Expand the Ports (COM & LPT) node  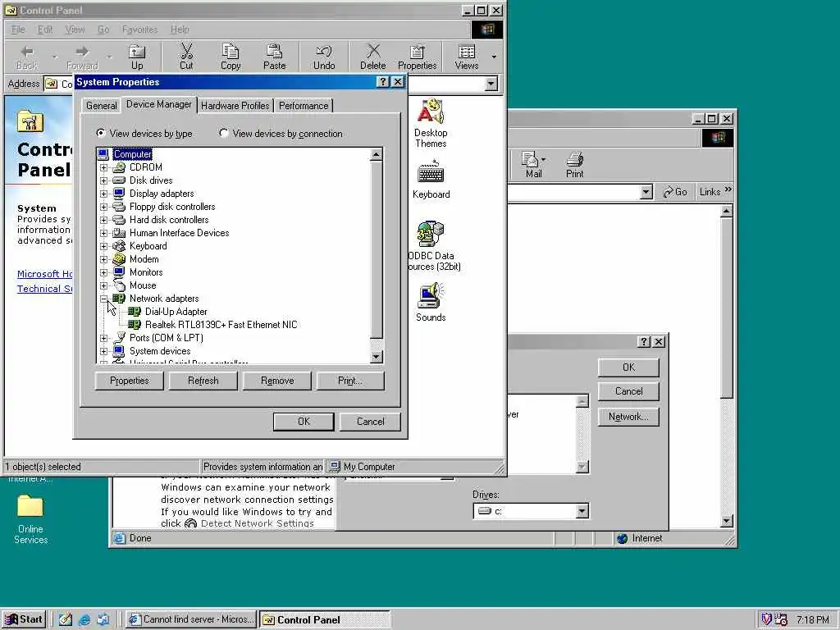click(x=104, y=338)
